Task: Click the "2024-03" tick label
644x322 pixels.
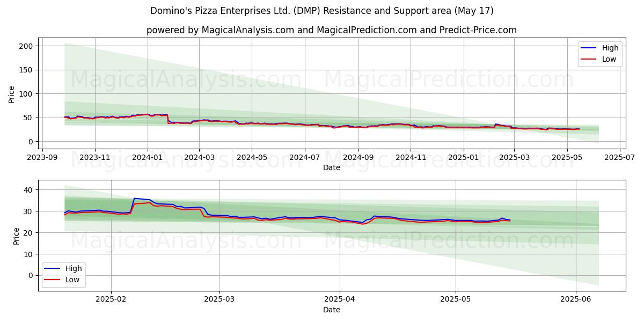Action: click(x=199, y=157)
